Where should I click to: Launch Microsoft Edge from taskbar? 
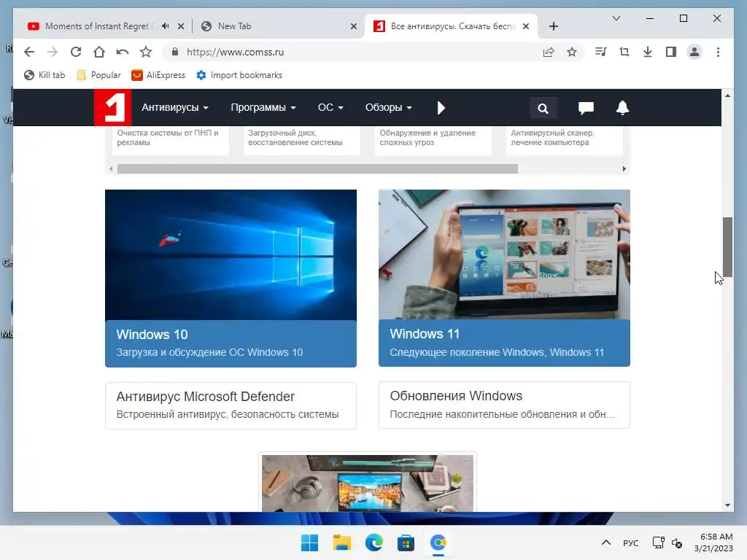coord(374,542)
